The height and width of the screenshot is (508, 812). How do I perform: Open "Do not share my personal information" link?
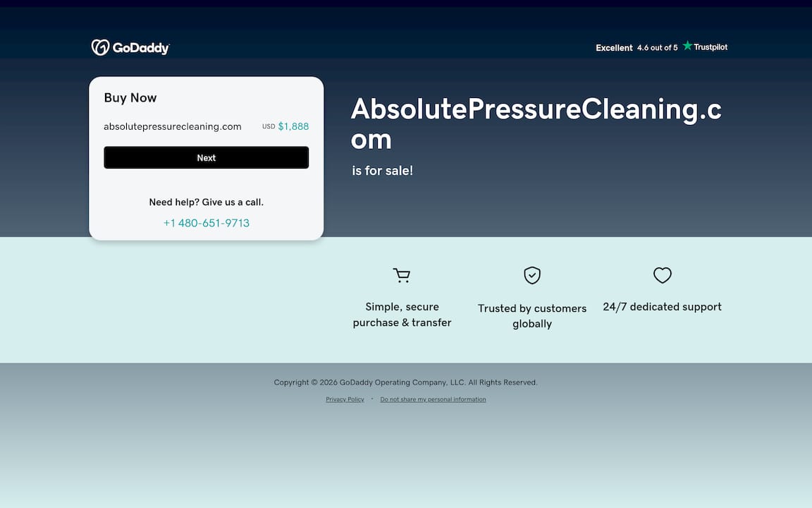(433, 399)
